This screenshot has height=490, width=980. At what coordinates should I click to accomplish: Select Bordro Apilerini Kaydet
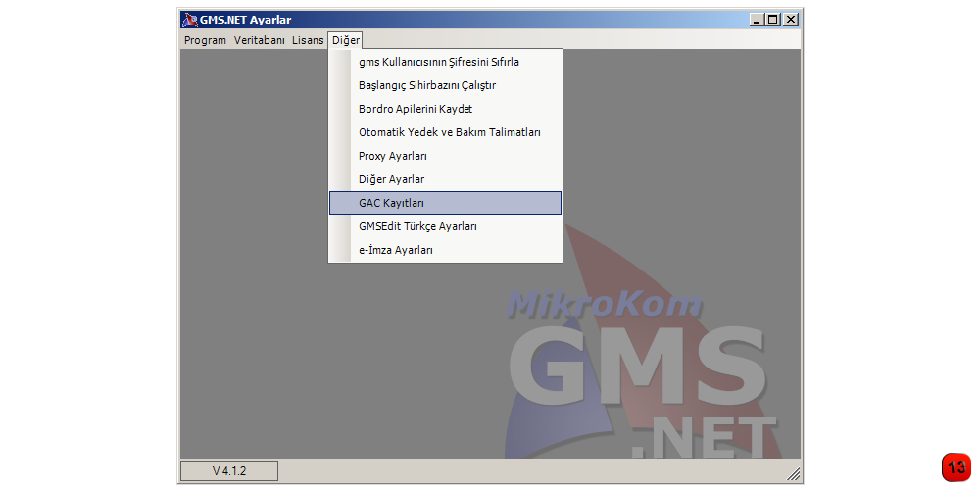point(445,109)
